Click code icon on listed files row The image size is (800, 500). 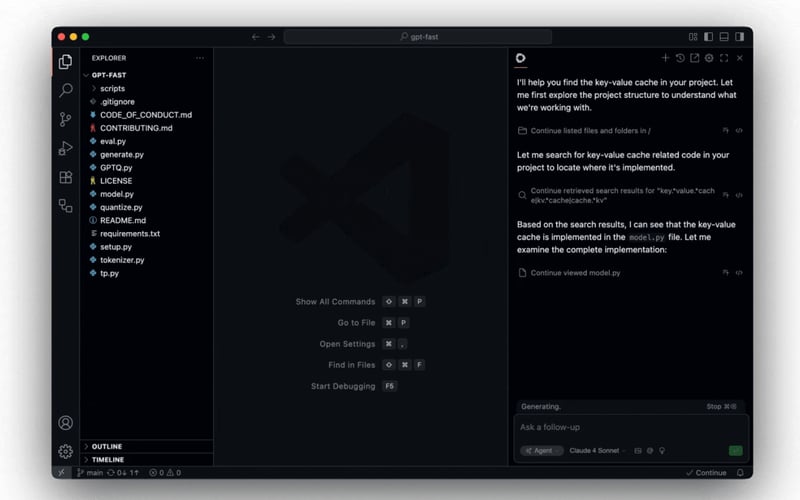tap(739, 131)
